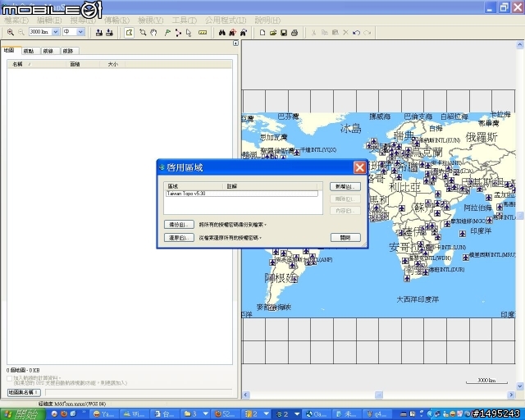Select the hand pan tool
Screen dimensions: 525x420
pos(153,33)
